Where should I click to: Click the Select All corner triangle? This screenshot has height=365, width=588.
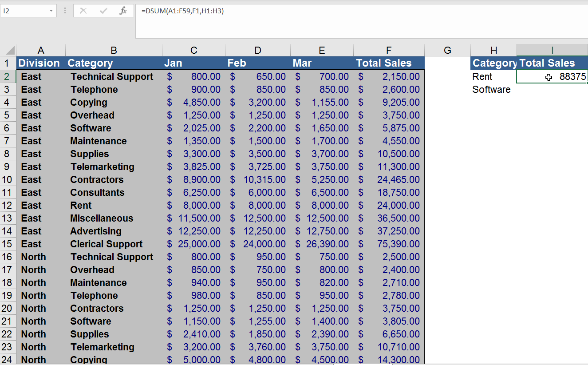9,51
